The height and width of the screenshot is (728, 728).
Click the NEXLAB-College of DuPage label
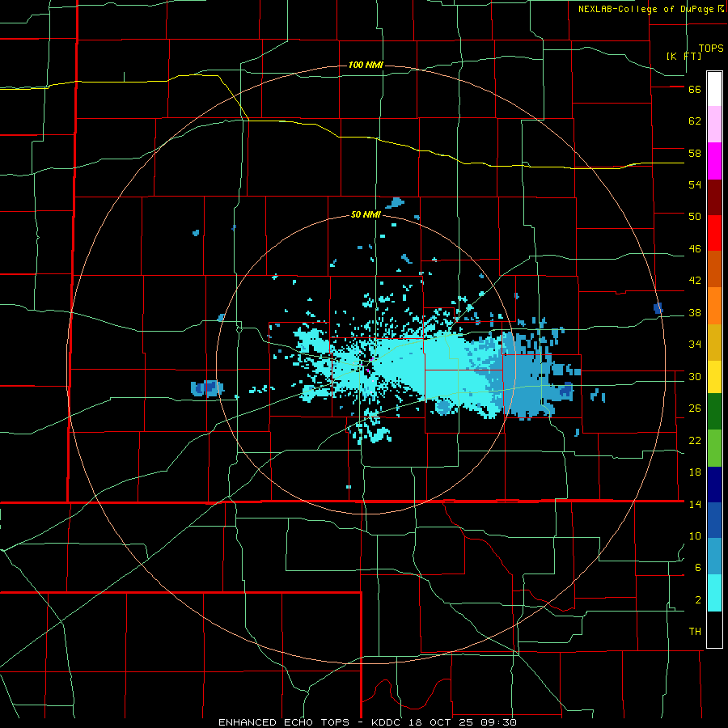click(645, 9)
